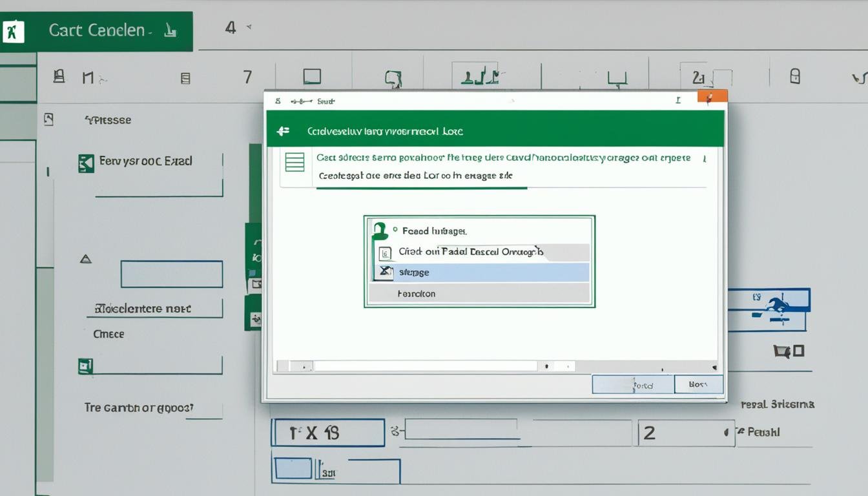This screenshot has height=496, width=868.
Task: Click the '2i' toolbar item near the top right
Action: [x=697, y=77]
